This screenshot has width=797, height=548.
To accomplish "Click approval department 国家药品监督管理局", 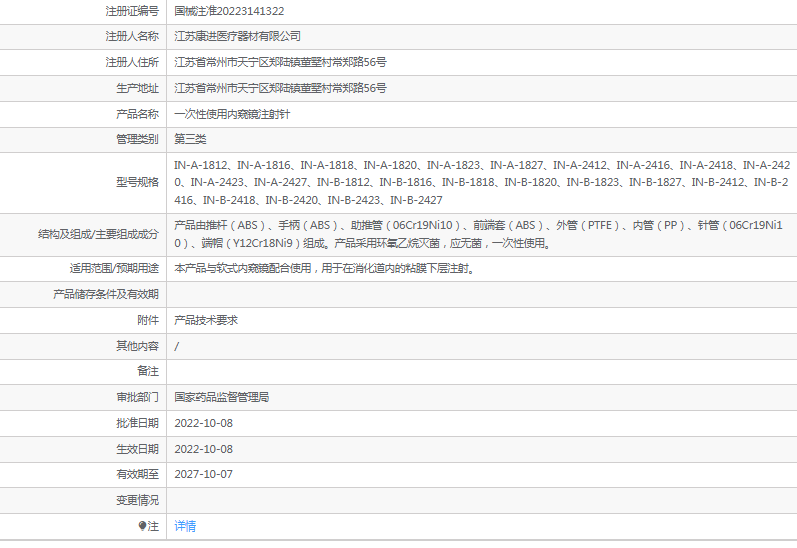I will [x=222, y=397].
